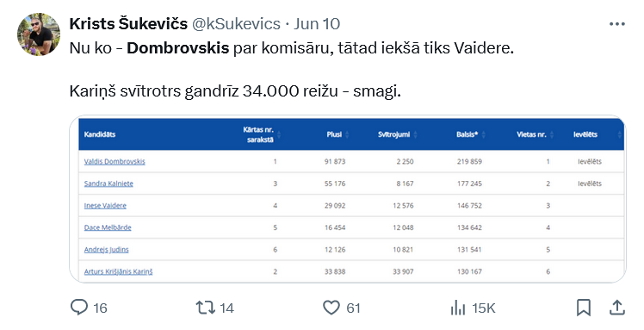Image resolution: width=644 pixels, height=330 pixels.
Task: Sort table by Plusi column arrows
Action: (347, 134)
